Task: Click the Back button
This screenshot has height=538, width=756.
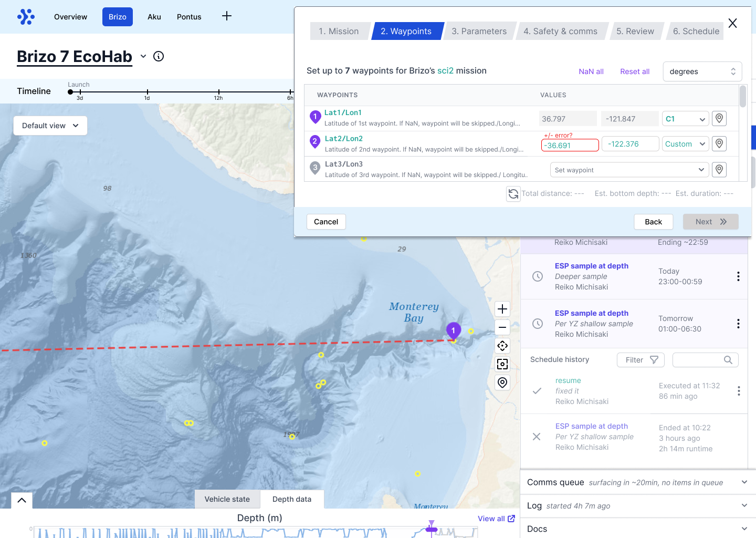Action: (x=654, y=222)
